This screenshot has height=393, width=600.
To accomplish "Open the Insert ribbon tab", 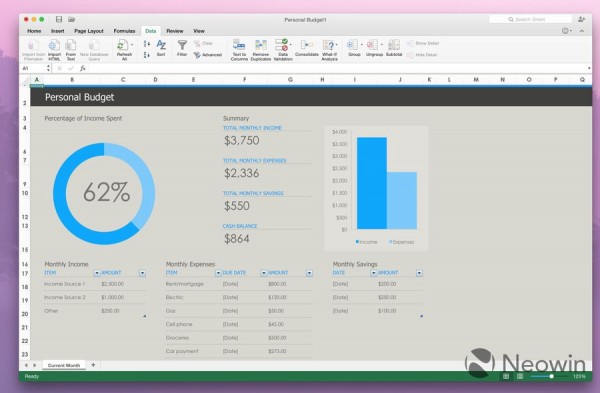I will (x=57, y=31).
